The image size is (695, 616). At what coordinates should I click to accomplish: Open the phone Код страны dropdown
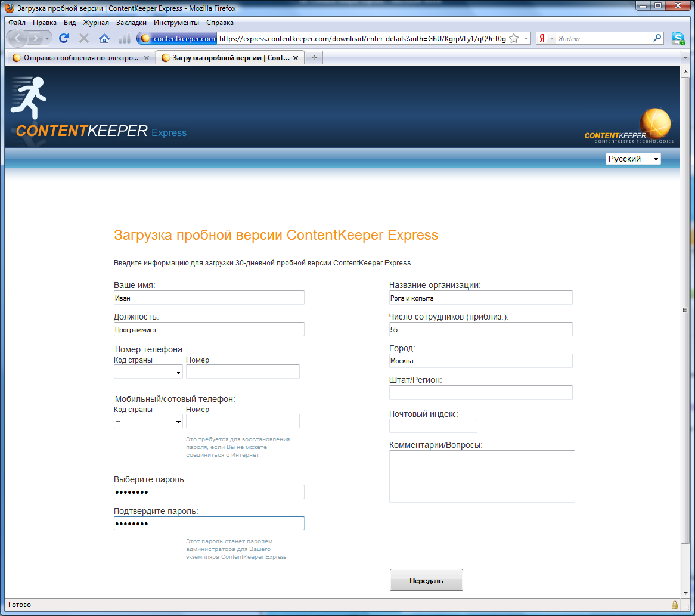pyautogui.click(x=148, y=372)
